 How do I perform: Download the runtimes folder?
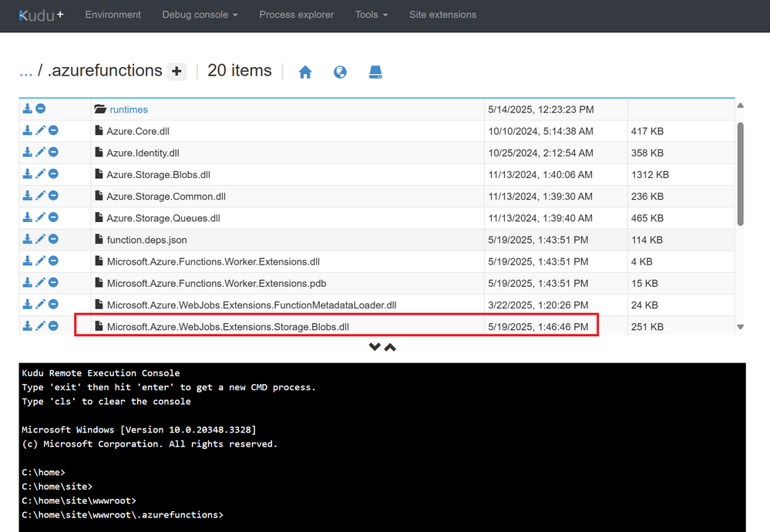(x=28, y=109)
